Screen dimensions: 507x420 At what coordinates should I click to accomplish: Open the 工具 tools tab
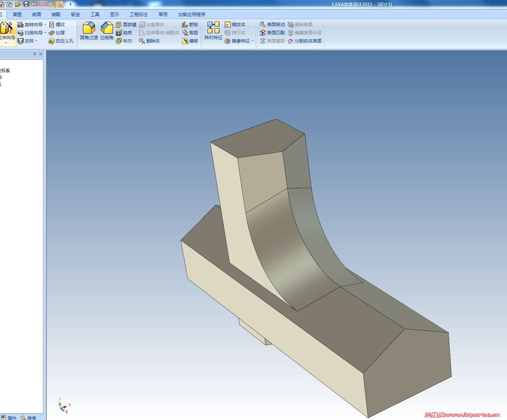pos(95,15)
